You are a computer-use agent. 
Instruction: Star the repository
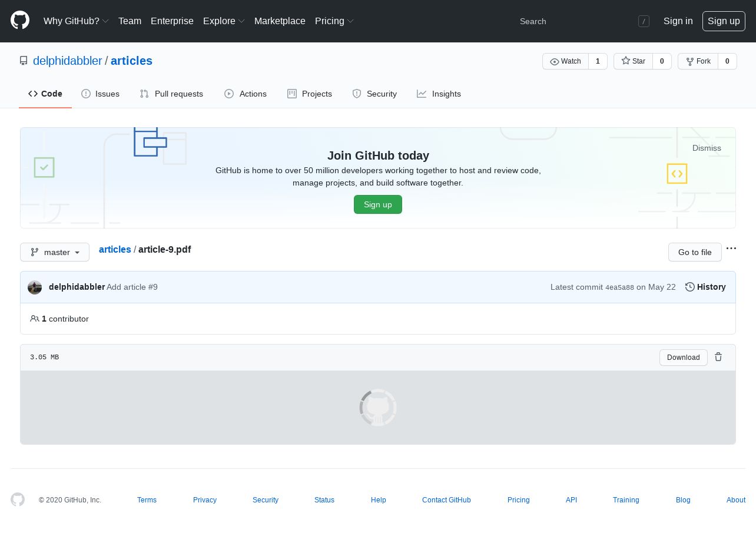(633, 61)
